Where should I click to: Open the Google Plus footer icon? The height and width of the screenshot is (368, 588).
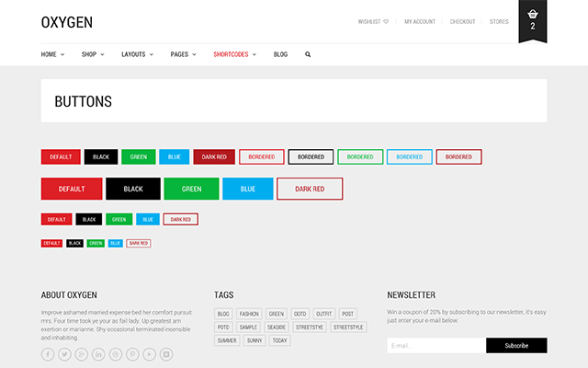pyautogui.click(x=82, y=354)
